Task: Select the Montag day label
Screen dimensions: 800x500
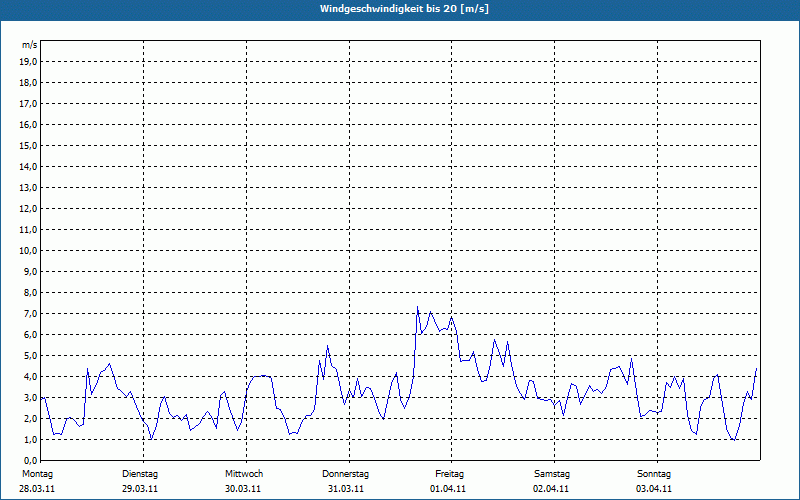Action: (36, 473)
